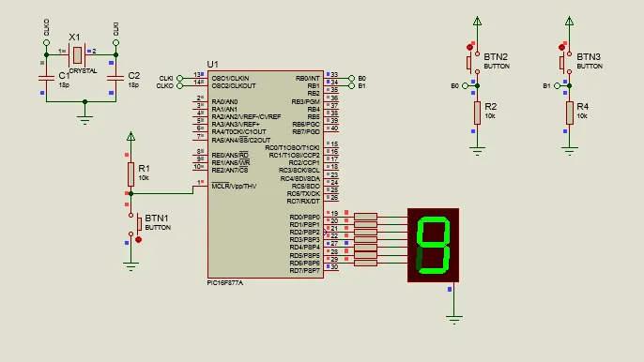
Task: Select the PIC16F877A microcontroller U1
Action: (x=266, y=174)
